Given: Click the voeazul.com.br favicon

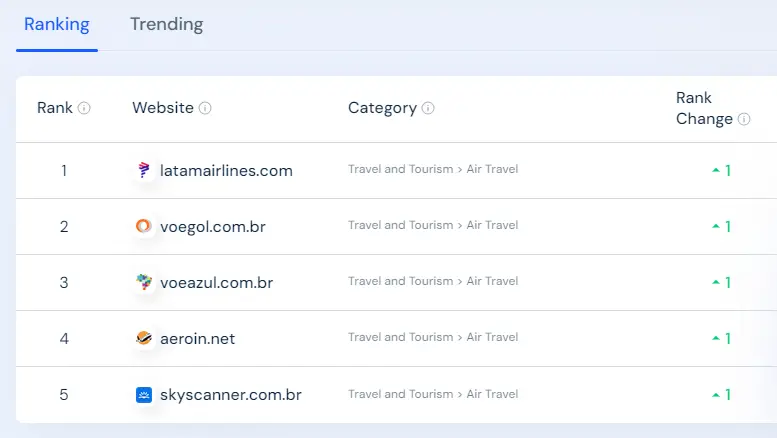Looking at the screenshot, I should coord(144,282).
